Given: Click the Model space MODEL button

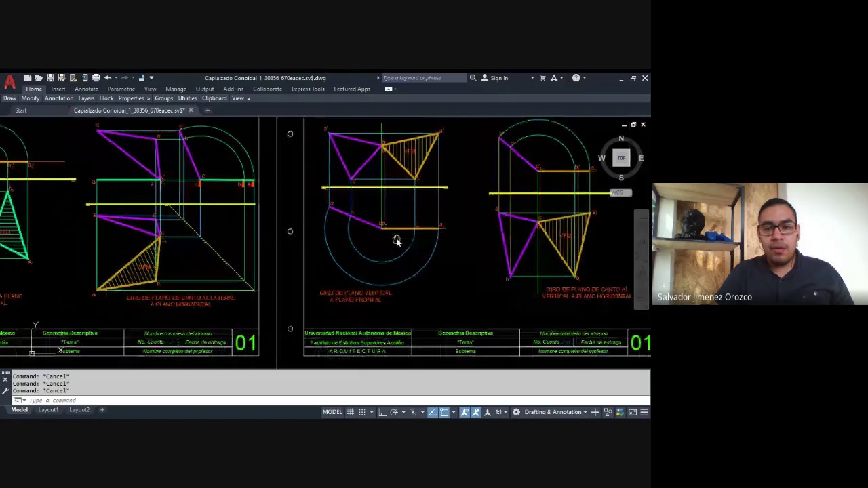Looking at the screenshot, I should [x=332, y=412].
